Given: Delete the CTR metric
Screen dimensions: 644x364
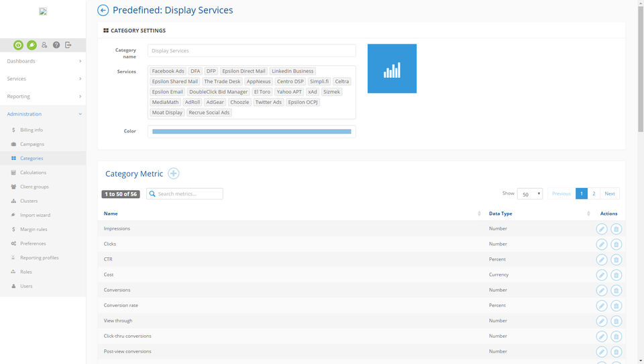Looking at the screenshot, I should tap(616, 259).
